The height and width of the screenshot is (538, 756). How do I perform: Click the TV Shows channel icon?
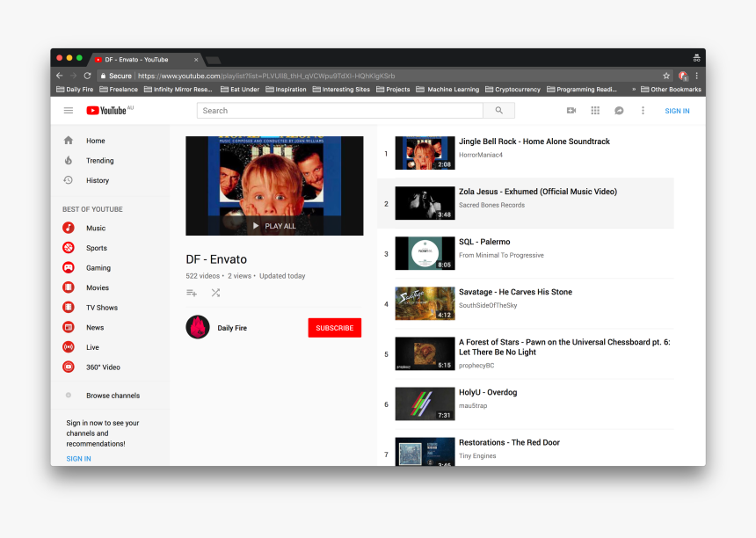(69, 307)
